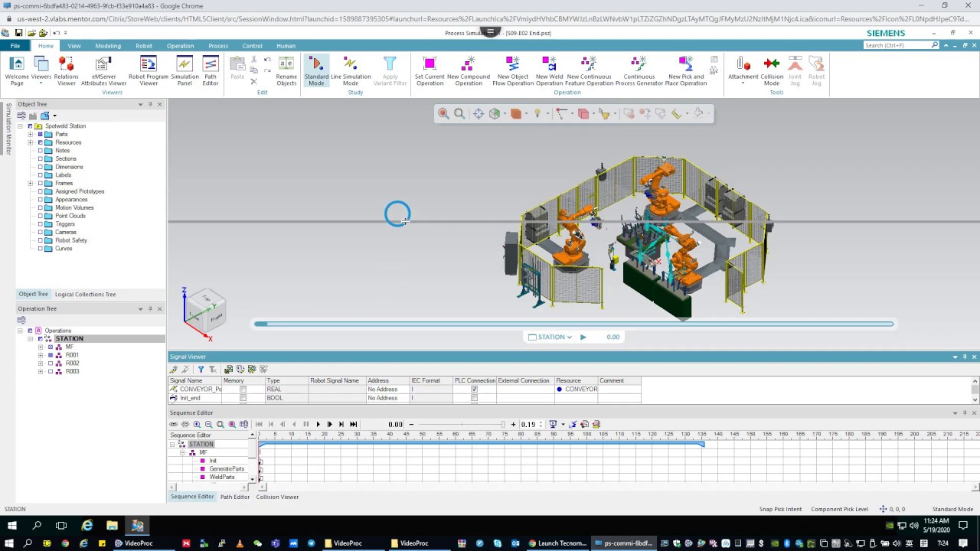
Task: Expand the R001 operation node
Action: click(x=41, y=355)
